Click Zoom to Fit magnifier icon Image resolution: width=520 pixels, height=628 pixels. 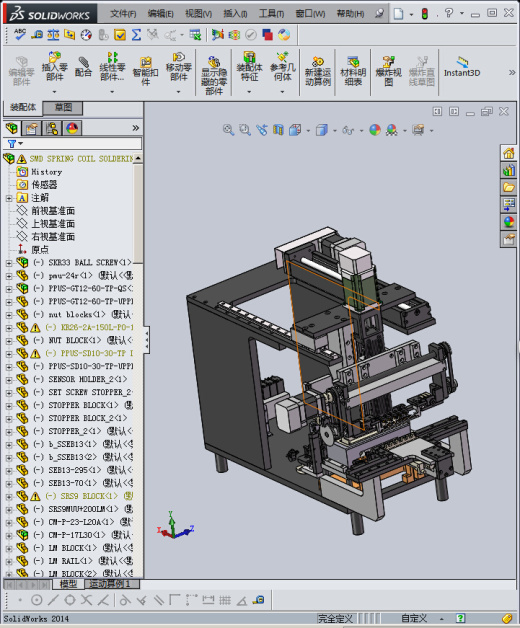tap(228, 130)
